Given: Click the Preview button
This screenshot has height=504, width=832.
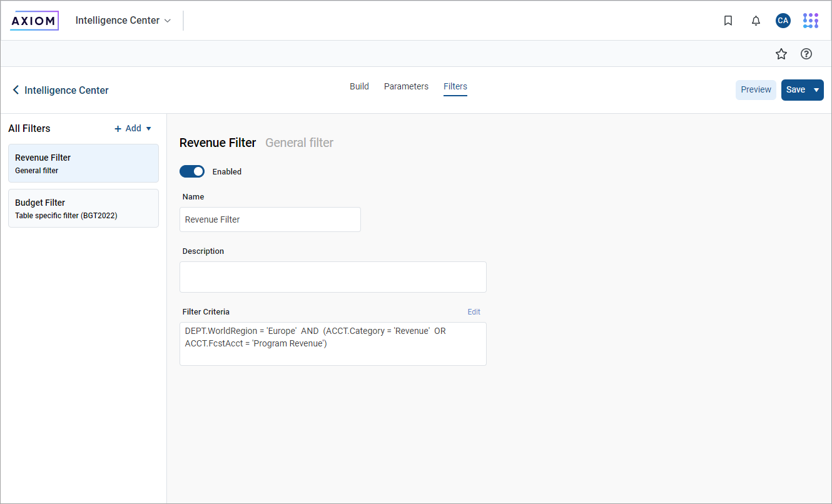Looking at the screenshot, I should [756, 90].
